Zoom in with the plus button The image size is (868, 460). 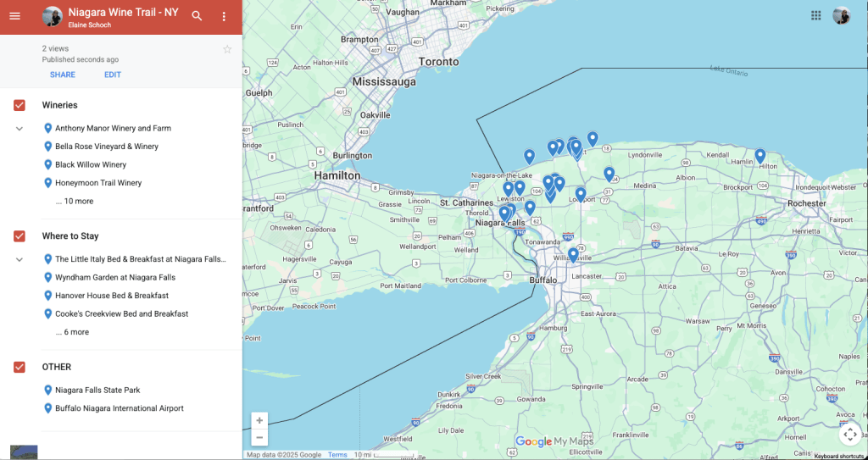click(x=259, y=421)
